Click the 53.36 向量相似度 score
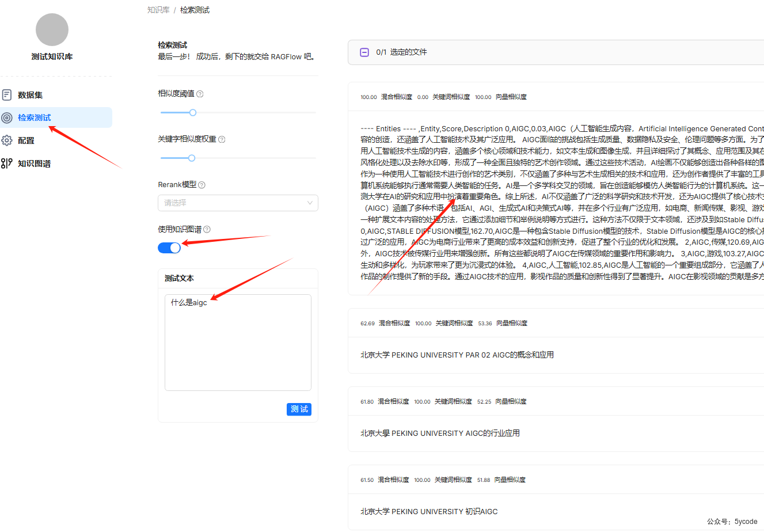The image size is (764, 532). 503,323
